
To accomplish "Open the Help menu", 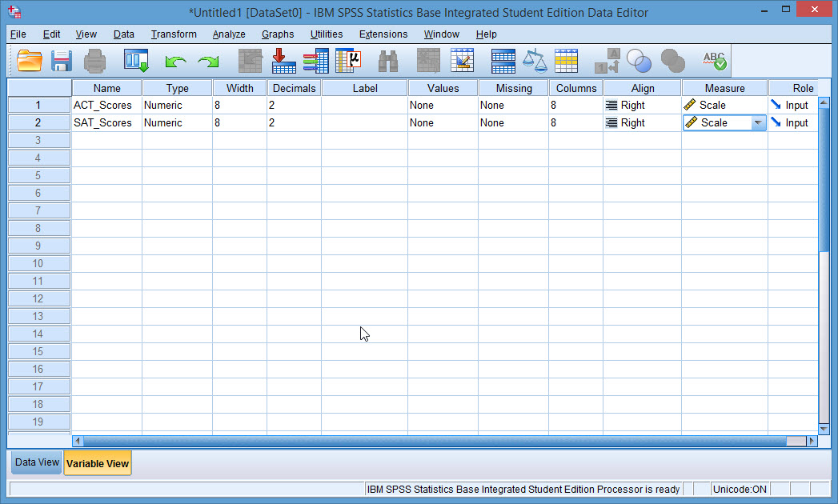I will point(487,34).
